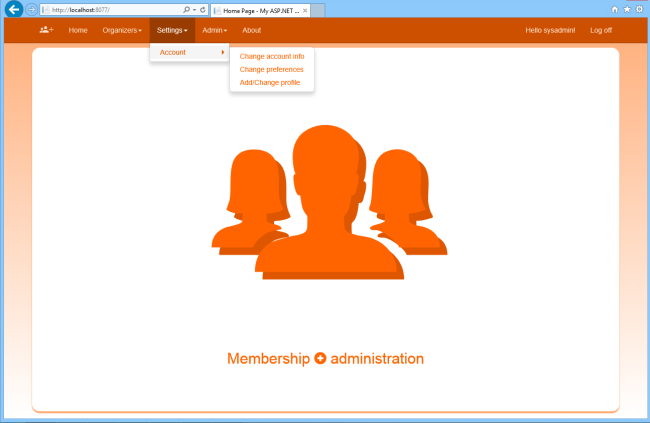The width and height of the screenshot is (650, 423).
Task: Open a new blank browser tab
Action: point(318,11)
